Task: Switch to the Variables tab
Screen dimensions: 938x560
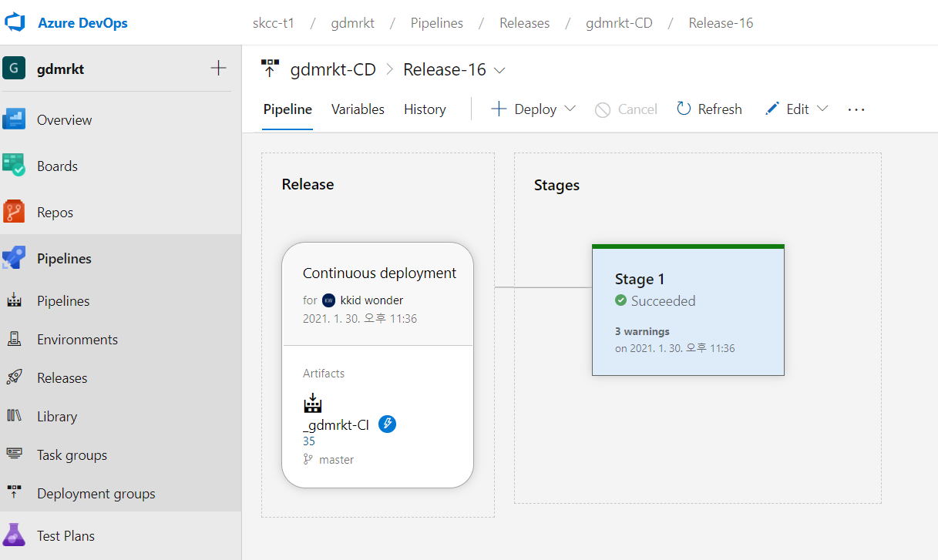Action: pos(358,109)
